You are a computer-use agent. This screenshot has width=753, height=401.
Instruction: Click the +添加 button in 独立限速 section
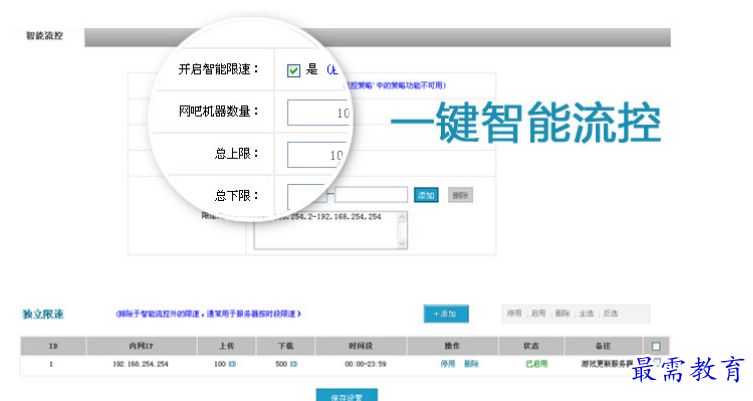(x=445, y=314)
